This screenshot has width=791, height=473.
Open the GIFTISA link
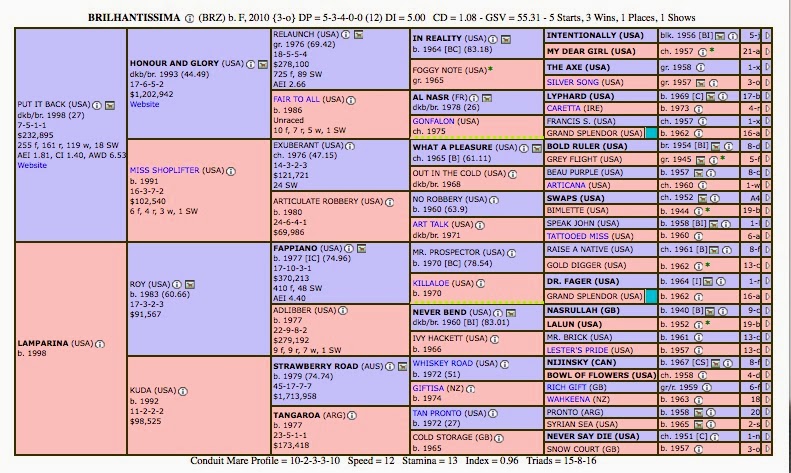428,388
